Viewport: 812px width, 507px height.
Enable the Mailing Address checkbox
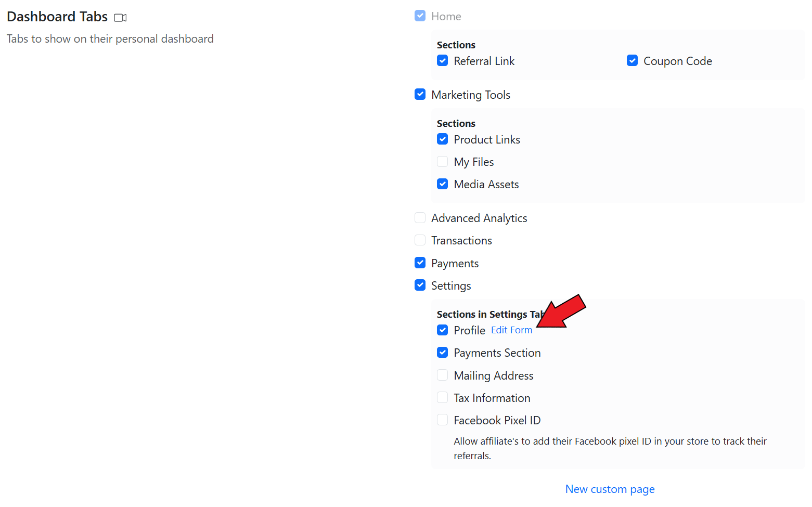tap(442, 375)
